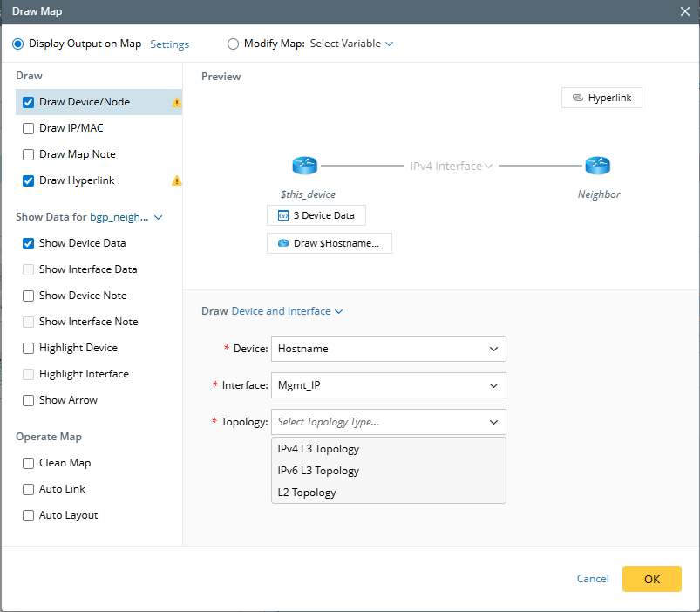Click the Neighbor router icon in preview

(x=598, y=166)
